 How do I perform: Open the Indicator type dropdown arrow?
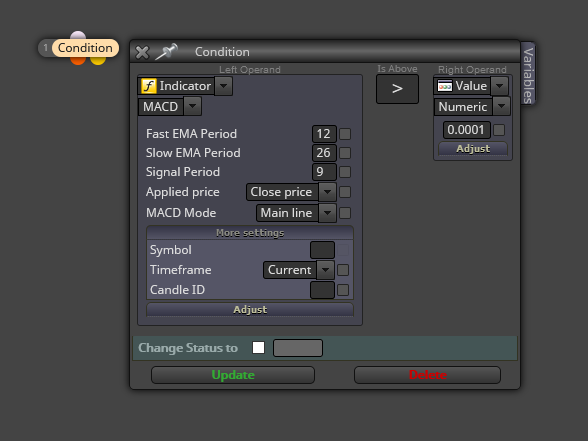click(x=224, y=86)
